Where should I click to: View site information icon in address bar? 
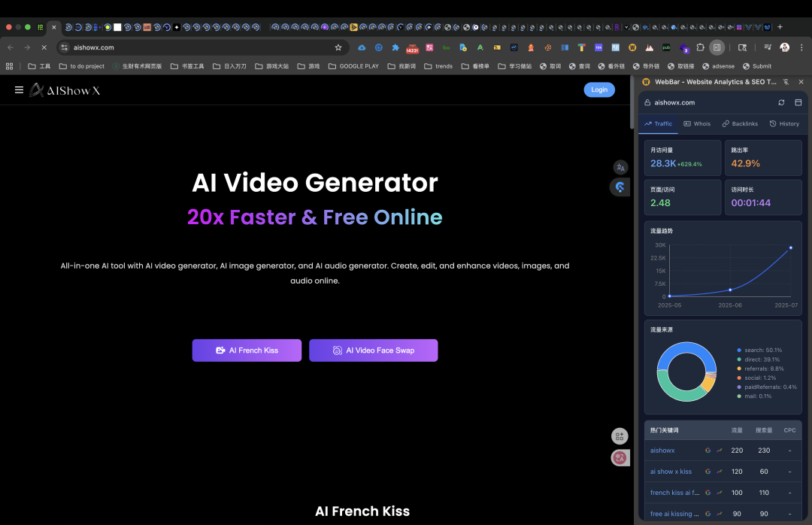64,47
